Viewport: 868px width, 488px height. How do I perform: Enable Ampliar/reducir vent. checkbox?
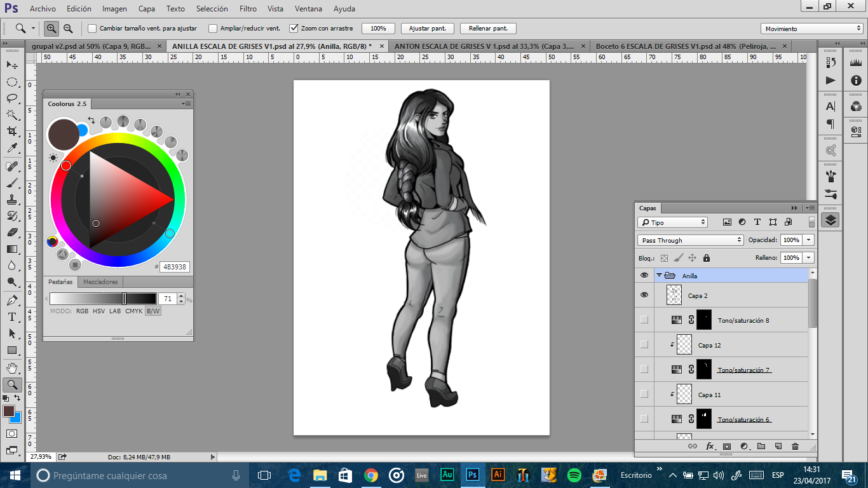point(213,28)
